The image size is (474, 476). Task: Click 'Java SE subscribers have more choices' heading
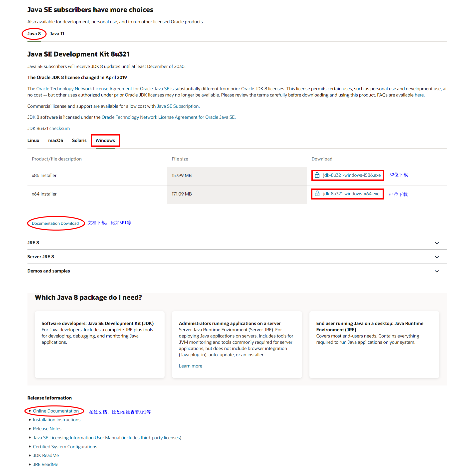90,10
